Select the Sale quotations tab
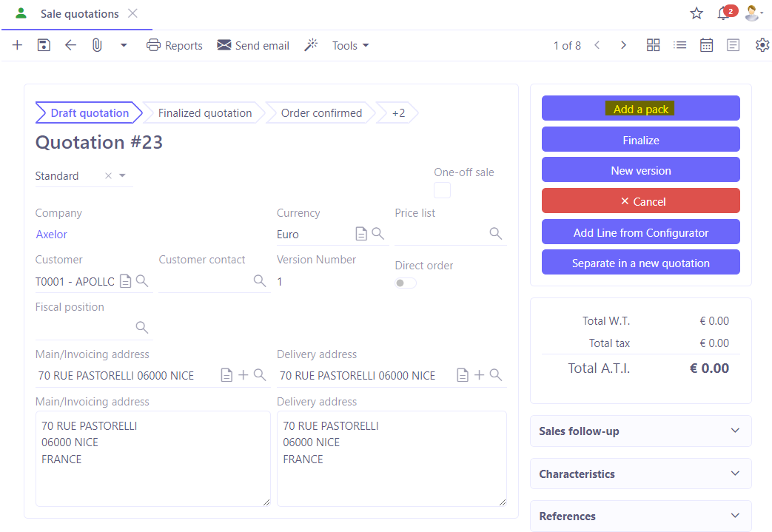This screenshot has width=772, height=532. 81,13
